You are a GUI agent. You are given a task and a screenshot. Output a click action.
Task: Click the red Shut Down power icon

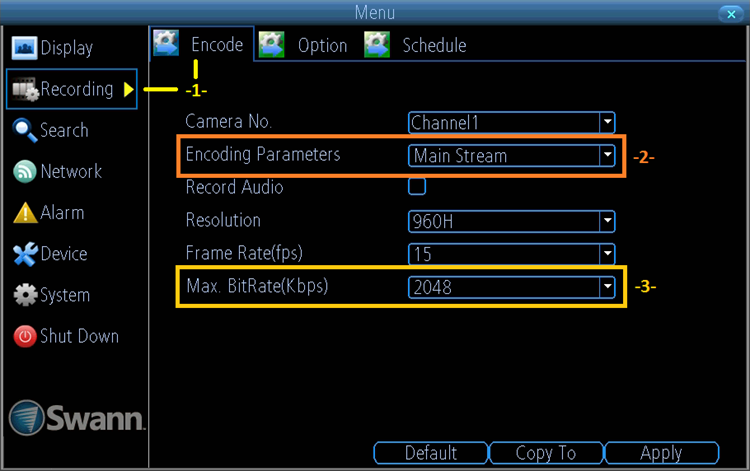pyautogui.click(x=25, y=337)
